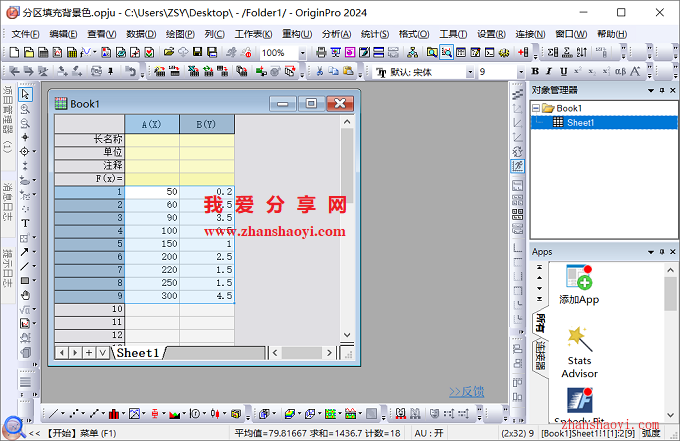Screen dimensions: 680x441
Task: Toggle Greek alpha-beta symbols
Action: click(x=620, y=72)
